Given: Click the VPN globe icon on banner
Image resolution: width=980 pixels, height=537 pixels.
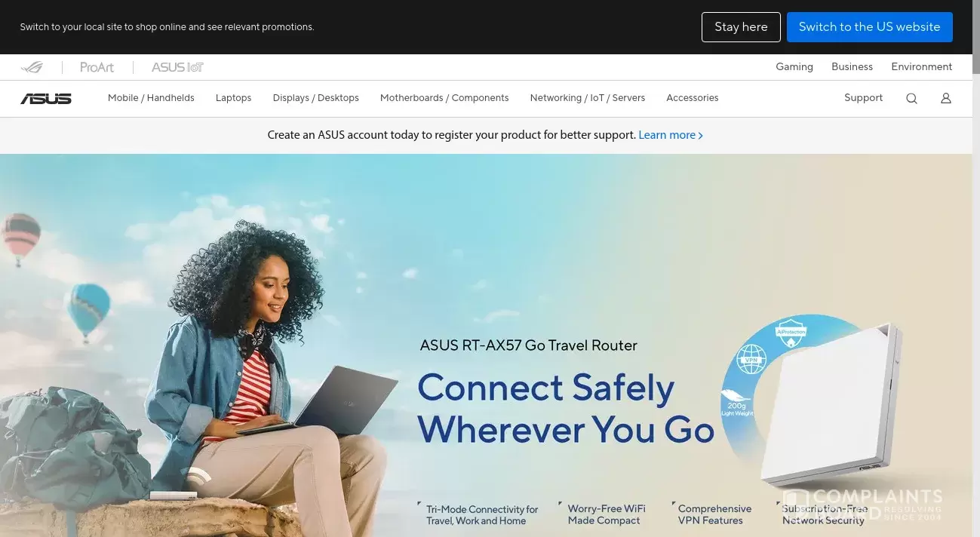Looking at the screenshot, I should click(x=751, y=360).
